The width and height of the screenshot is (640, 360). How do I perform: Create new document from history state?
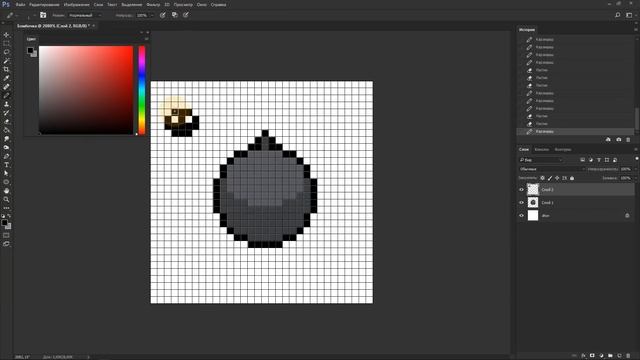608,140
